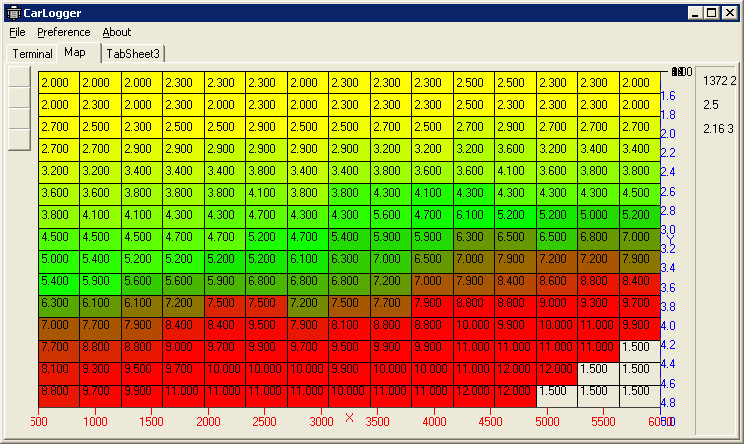The width and height of the screenshot is (744, 444).
Task: Select the 3.6 Y axis label
Action: pyautogui.click(x=668, y=287)
